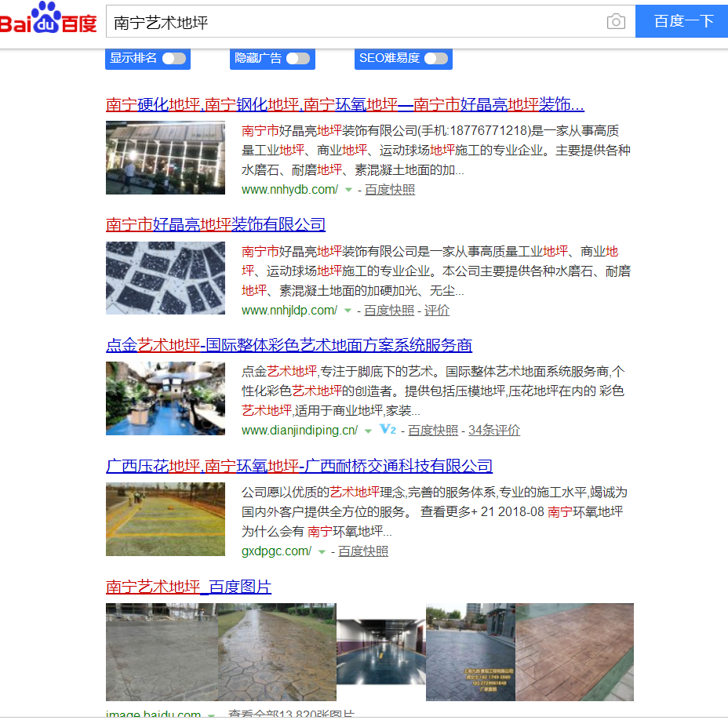Click 评价 link of nnhjldp.com result

[x=437, y=311]
